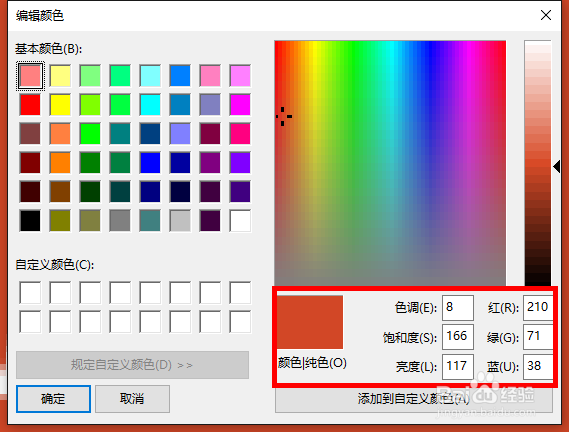Choose the pure lime green swatch in third row
The height and width of the screenshot is (432, 569).
click(x=90, y=134)
